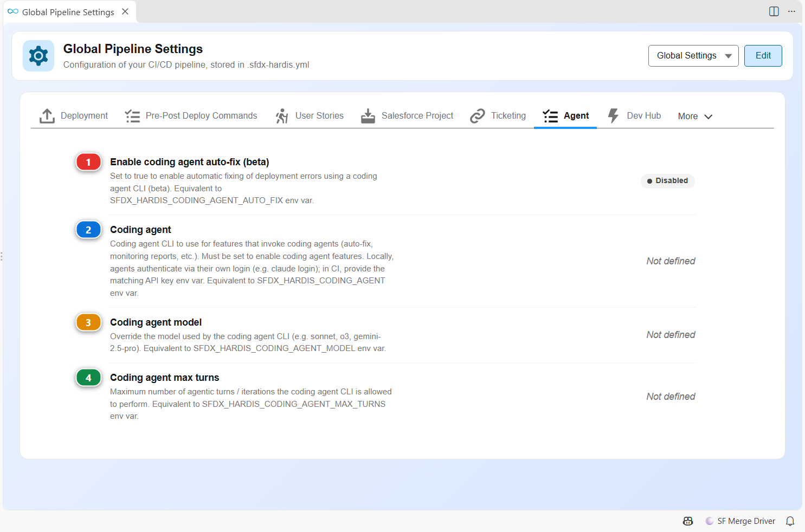Click the Agent tab checklist icon

[550, 116]
